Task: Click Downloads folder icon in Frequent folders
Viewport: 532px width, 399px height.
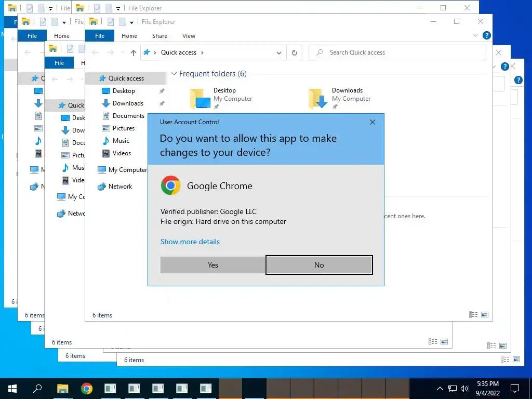Action: point(318,98)
